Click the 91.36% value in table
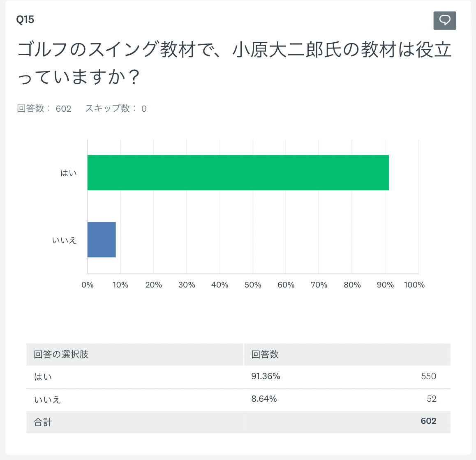Image resolution: width=476 pixels, height=460 pixels. pyautogui.click(x=266, y=376)
